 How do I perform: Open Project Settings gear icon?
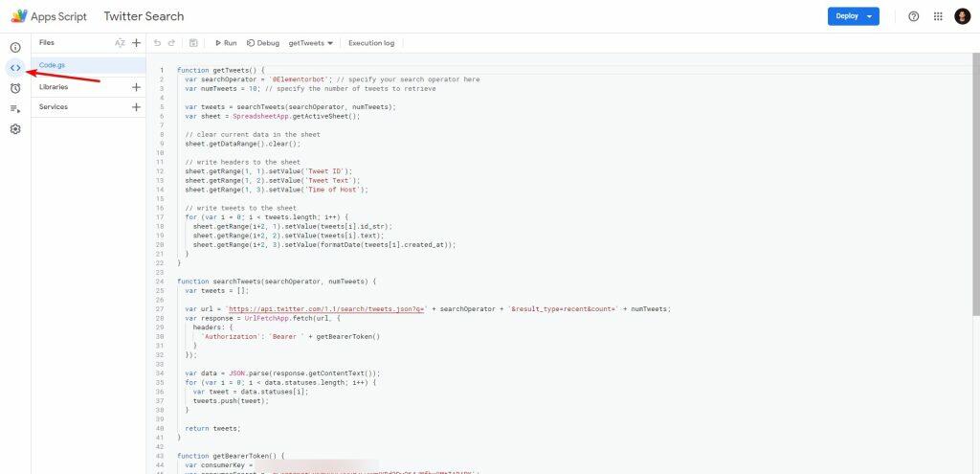tap(15, 129)
